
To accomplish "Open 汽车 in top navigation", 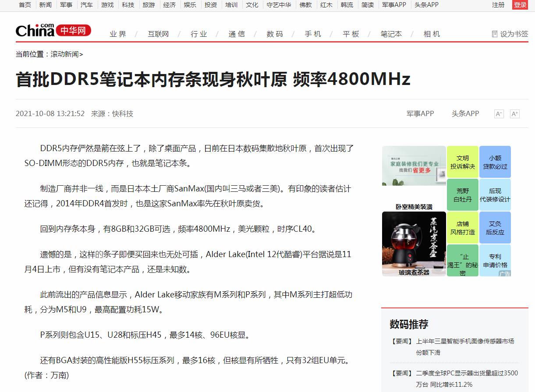I will click(87, 5).
